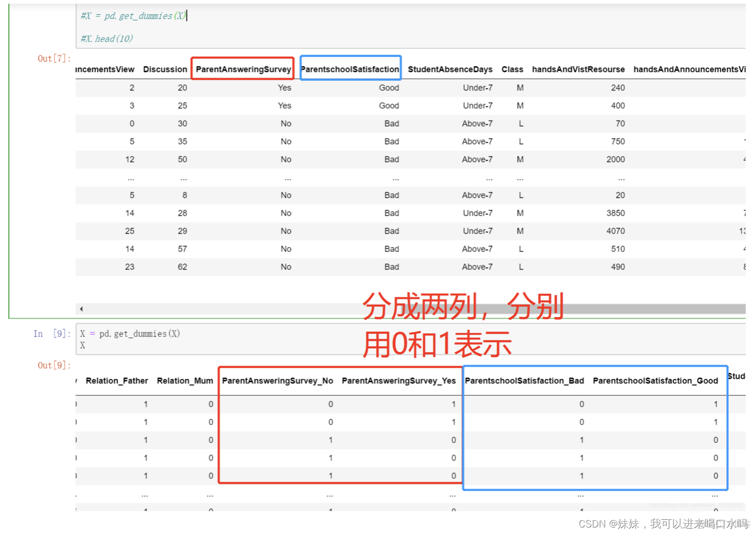Click the 3850 value in handsAndVistResourse column
This screenshot has width=756, height=534.
tap(616, 213)
